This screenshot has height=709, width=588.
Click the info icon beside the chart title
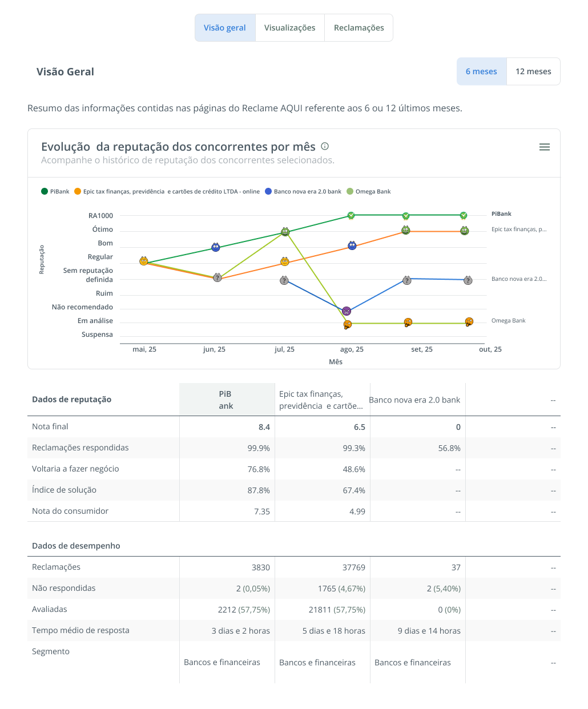coord(325,146)
